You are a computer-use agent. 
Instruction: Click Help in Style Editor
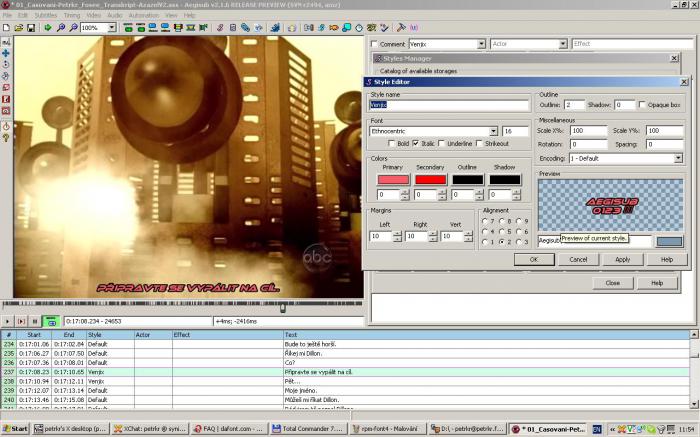point(667,259)
